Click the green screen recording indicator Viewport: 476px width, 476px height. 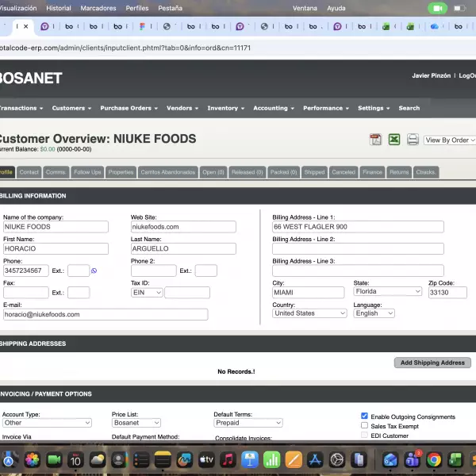coord(437,8)
